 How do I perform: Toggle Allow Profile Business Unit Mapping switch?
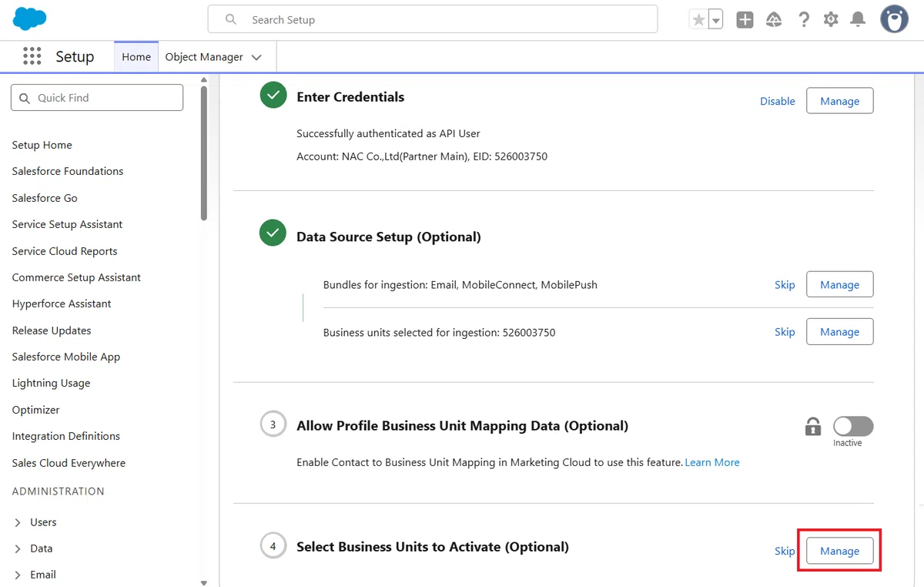[x=853, y=426]
